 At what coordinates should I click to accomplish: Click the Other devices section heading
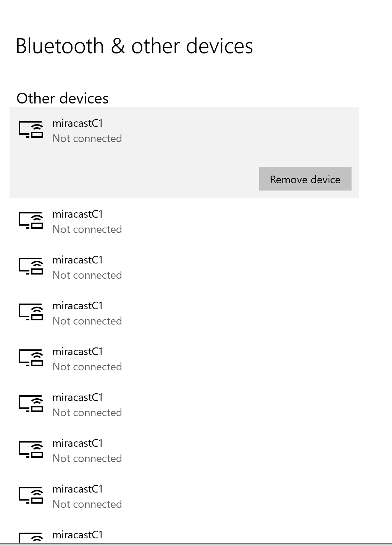coord(63,99)
